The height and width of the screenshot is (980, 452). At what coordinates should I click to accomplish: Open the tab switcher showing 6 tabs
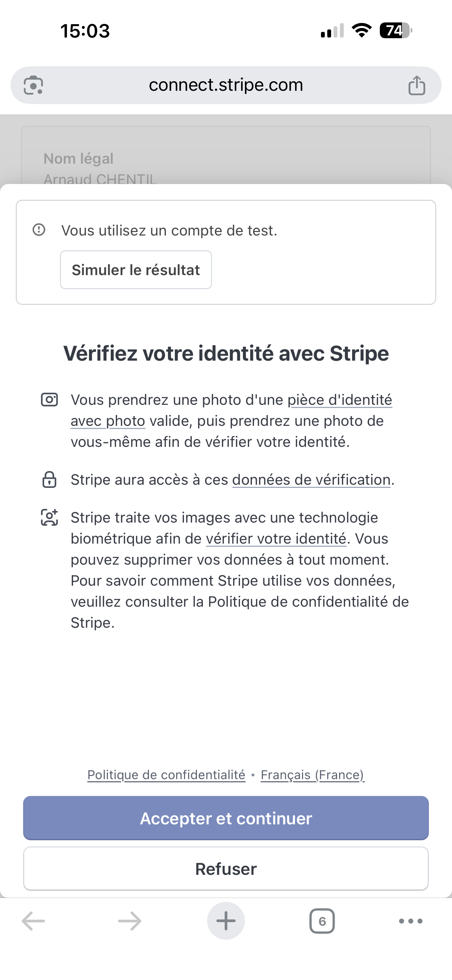coord(322,921)
